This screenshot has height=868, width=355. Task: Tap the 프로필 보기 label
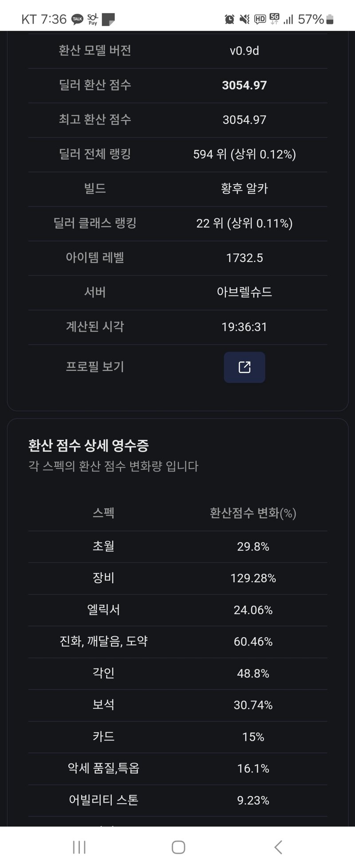click(95, 367)
